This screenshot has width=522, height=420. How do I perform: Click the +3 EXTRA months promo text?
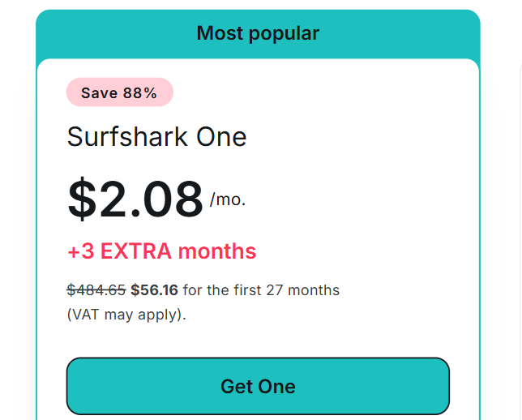(161, 251)
